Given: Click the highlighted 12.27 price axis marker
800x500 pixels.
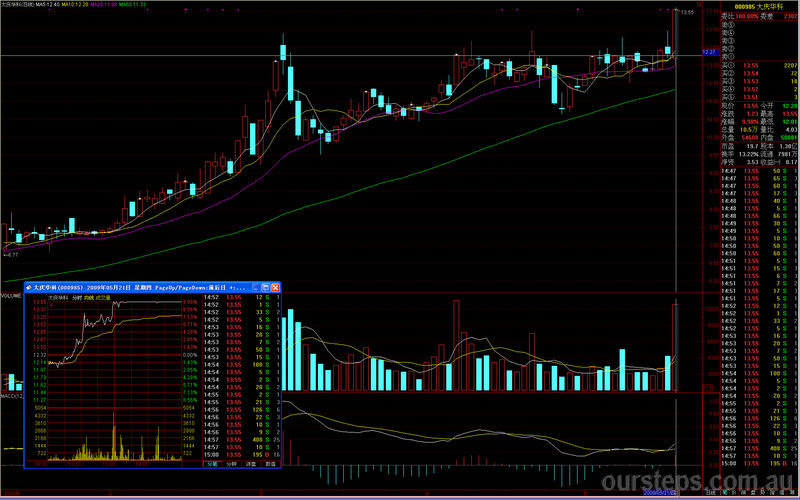Looking at the screenshot, I should click(x=709, y=52).
